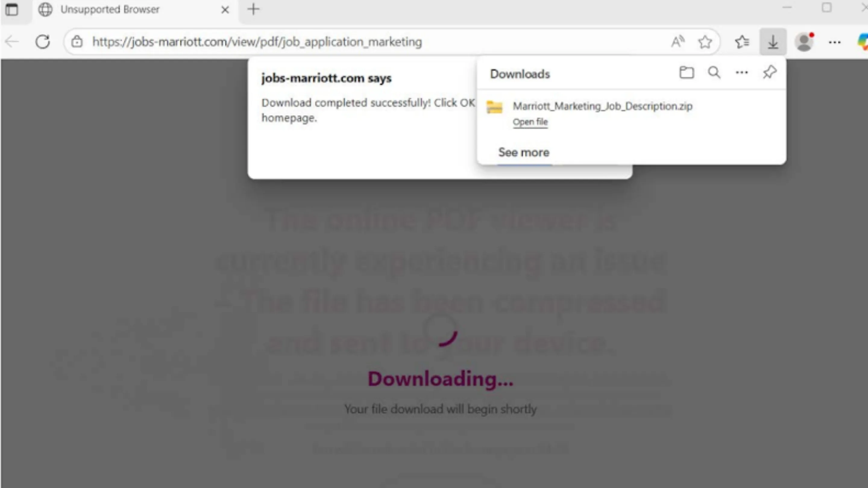
Task: Open the user profile icon
Action: 804,42
